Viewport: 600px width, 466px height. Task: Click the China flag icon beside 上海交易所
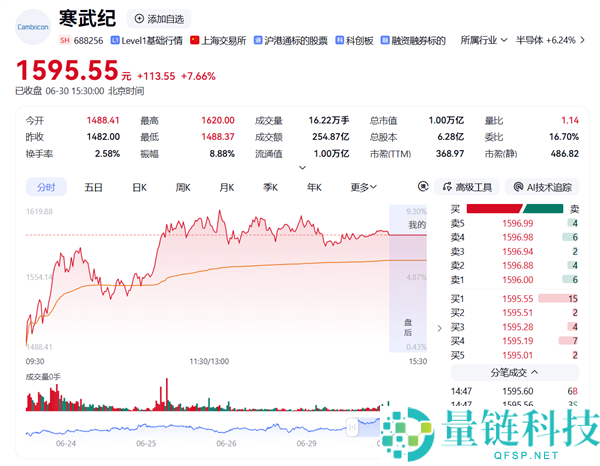point(194,40)
